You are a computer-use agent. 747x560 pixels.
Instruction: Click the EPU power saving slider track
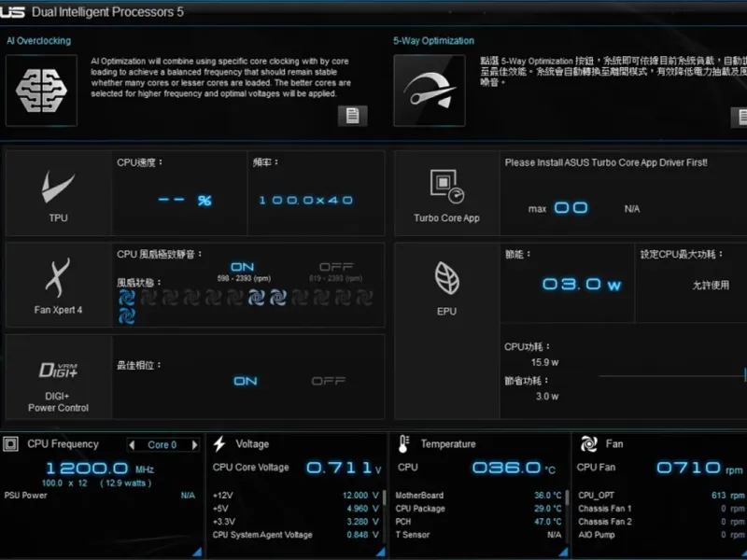click(x=672, y=376)
